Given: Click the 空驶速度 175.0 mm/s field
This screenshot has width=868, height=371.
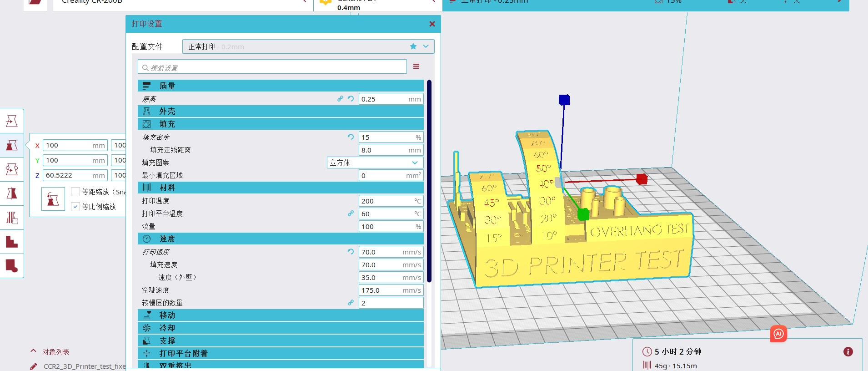Looking at the screenshot, I should pyautogui.click(x=391, y=290).
